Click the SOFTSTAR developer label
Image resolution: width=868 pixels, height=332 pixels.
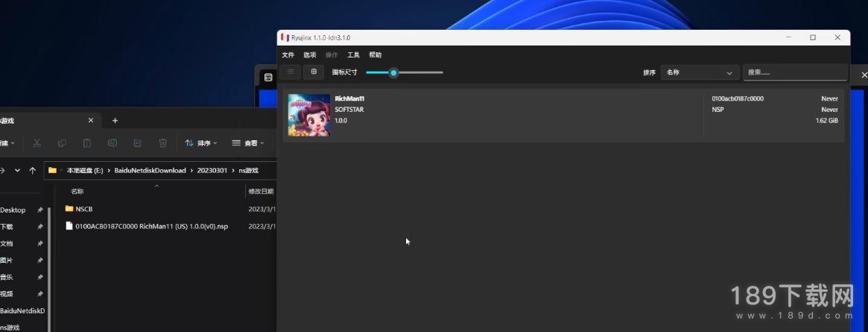tap(349, 110)
